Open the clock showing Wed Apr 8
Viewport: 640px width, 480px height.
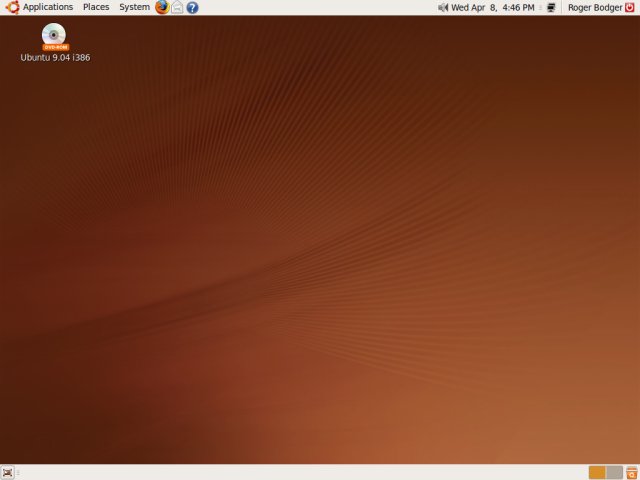click(x=493, y=7)
